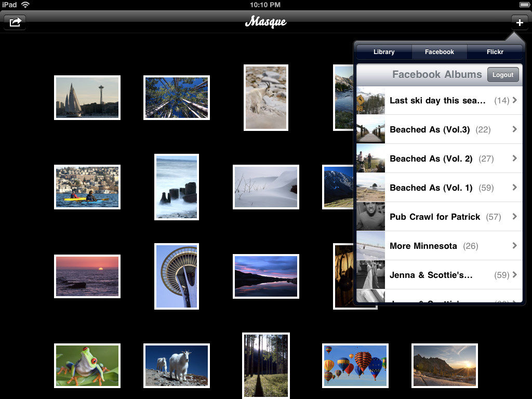Tap the Jenna & Scottie's album cover
Image resolution: width=532 pixels, height=399 pixels.
pyautogui.click(x=370, y=275)
